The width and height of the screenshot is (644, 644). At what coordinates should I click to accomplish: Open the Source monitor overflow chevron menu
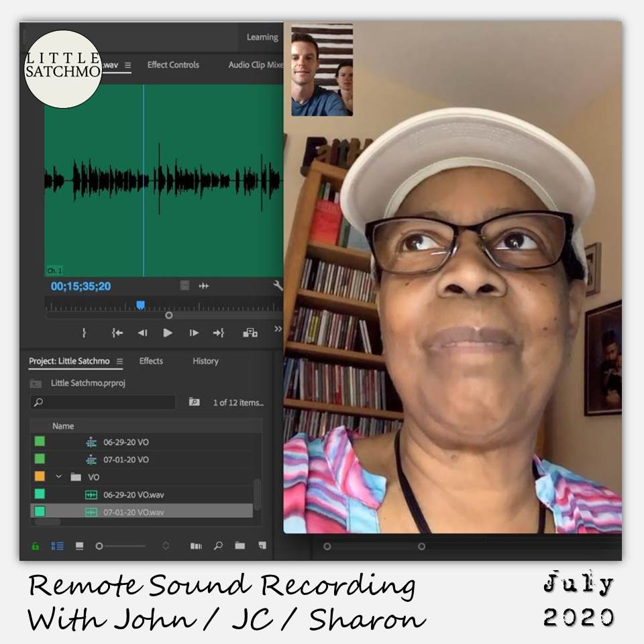[x=276, y=328]
